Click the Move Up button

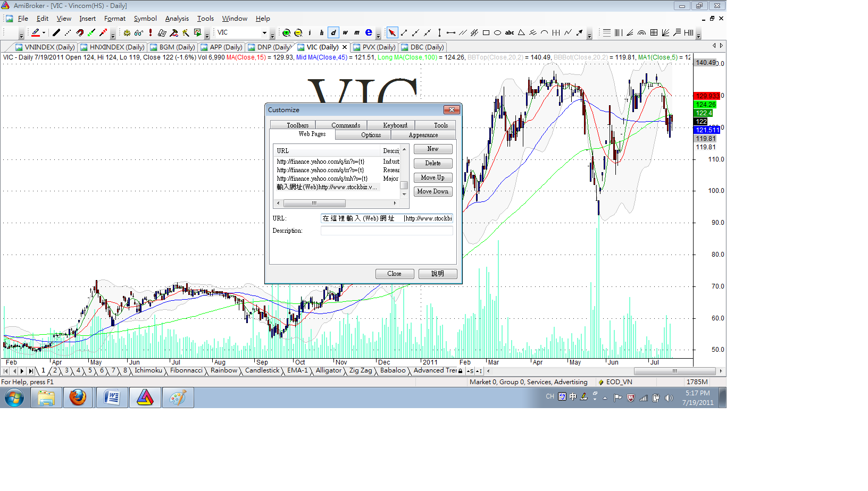[x=433, y=178]
